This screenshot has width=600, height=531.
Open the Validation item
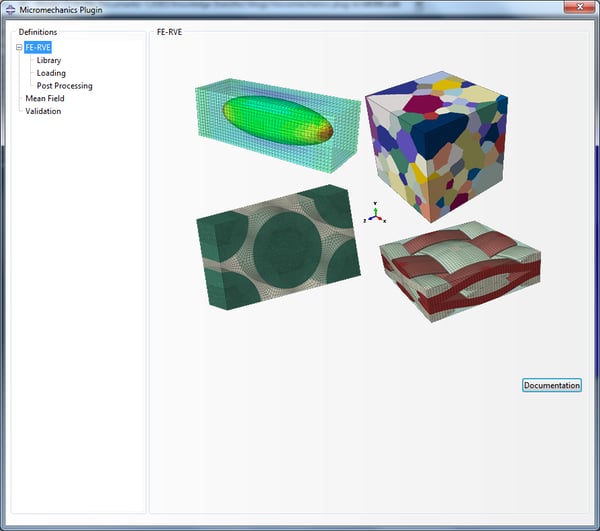[43, 111]
